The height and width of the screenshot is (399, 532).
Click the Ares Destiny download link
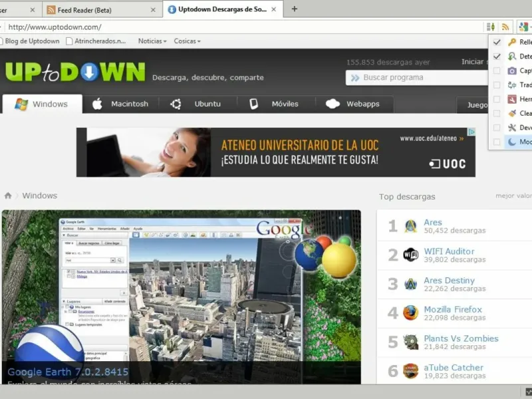pyautogui.click(x=449, y=281)
